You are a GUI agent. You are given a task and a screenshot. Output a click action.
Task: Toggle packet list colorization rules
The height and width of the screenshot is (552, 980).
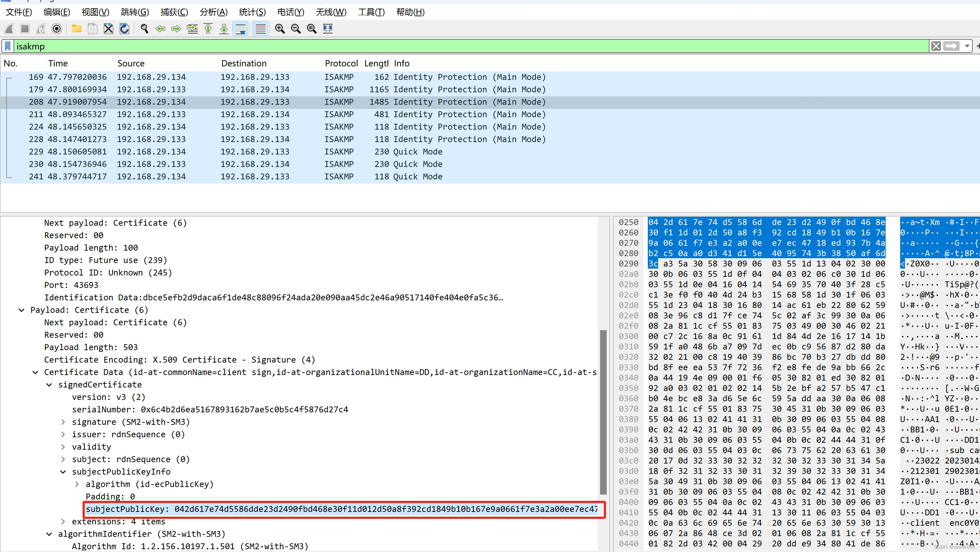261,29
